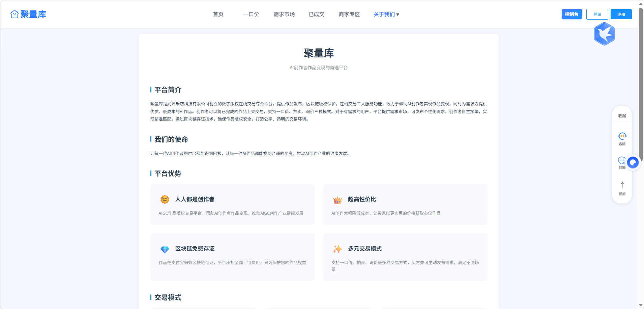Click the 登录 login button
The width and height of the screenshot is (644, 309).
pyautogui.click(x=597, y=14)
